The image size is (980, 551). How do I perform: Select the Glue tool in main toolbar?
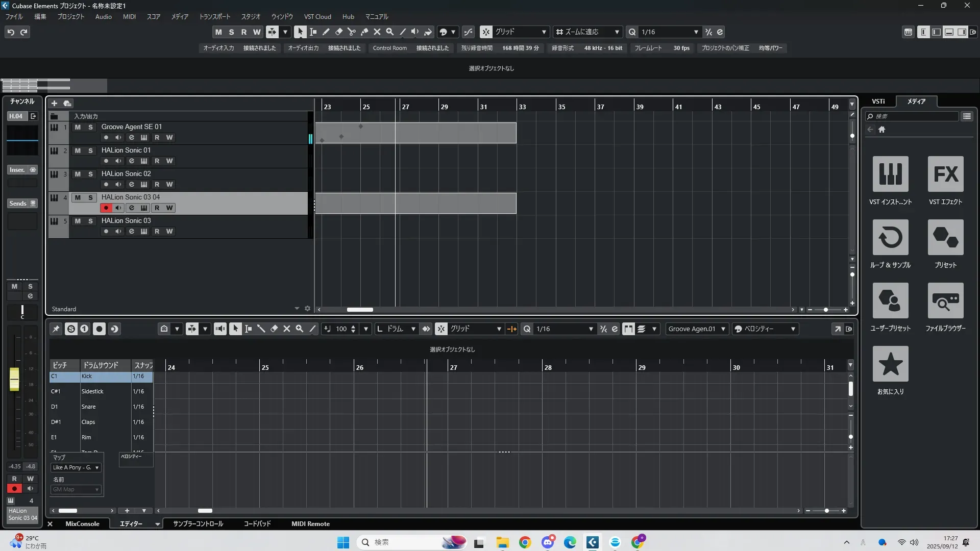(364, 32)
